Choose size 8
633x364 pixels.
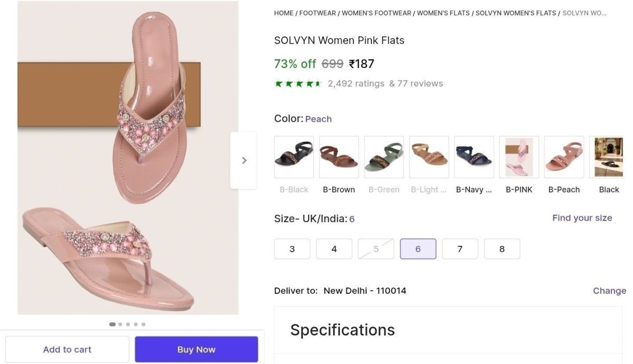click(502, 248)
